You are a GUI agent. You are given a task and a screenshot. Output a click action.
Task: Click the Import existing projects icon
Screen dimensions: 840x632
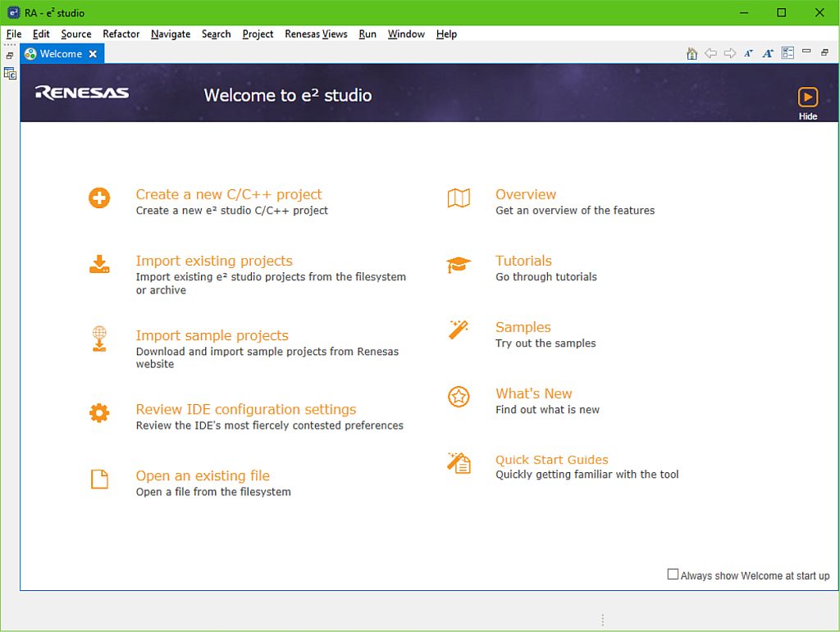pyautogui.click(x=99, y=264)
